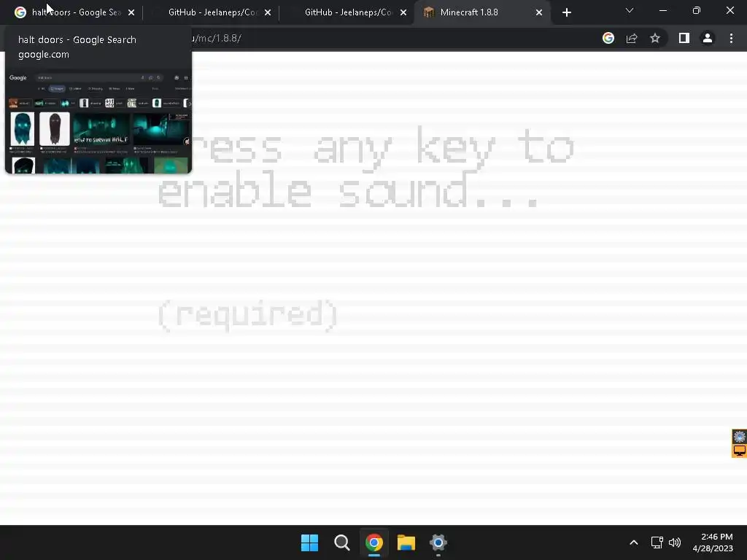Open the Chrome profile menu
747x560 pixels.
click(x=708, y=38)
